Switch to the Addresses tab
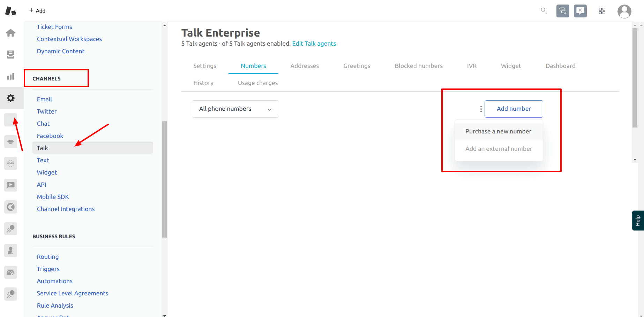This screenshot has width=644, height=317. click(305, 66)
